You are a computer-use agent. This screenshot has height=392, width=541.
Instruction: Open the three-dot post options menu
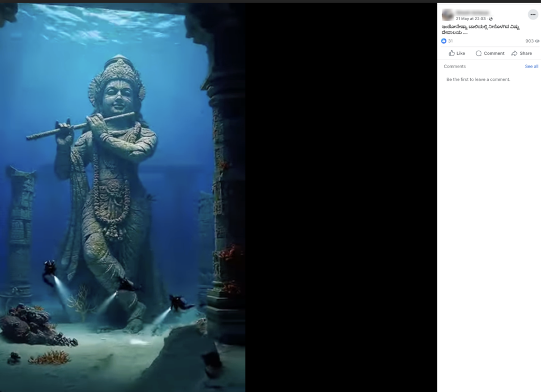tap(533, 14)
